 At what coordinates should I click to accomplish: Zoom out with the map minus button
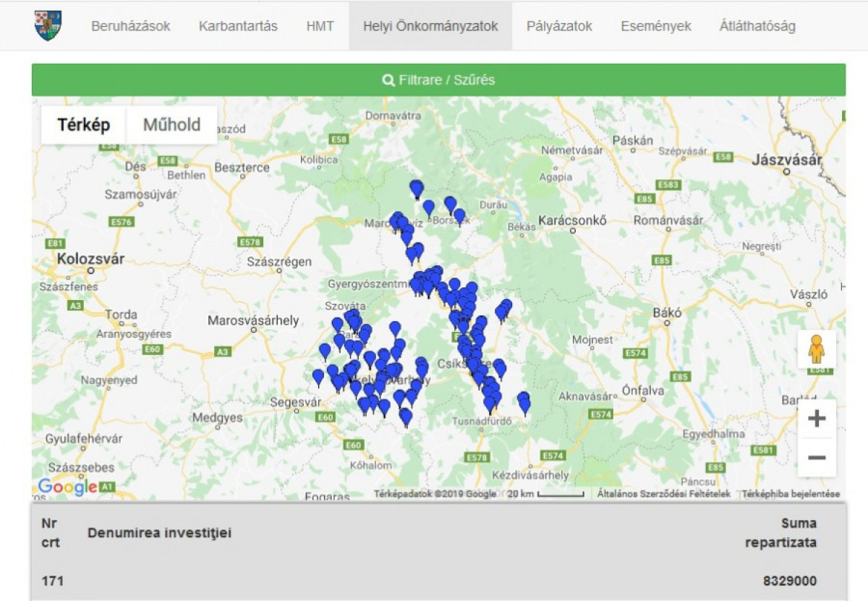point(817,458)
